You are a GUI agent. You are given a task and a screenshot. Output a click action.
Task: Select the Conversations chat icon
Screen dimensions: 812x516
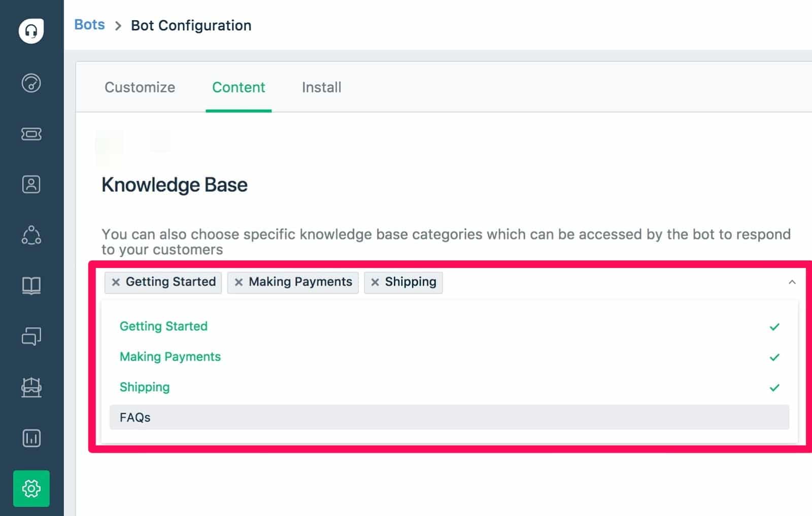point(31,336)
